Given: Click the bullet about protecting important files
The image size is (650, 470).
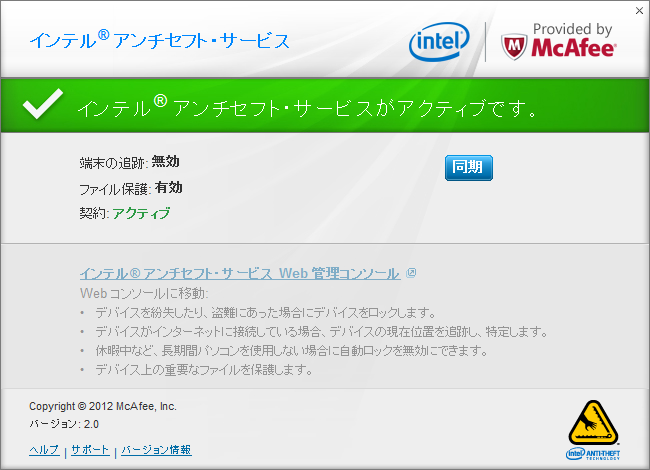Looking at the screenshot, I should click(204, 369).
